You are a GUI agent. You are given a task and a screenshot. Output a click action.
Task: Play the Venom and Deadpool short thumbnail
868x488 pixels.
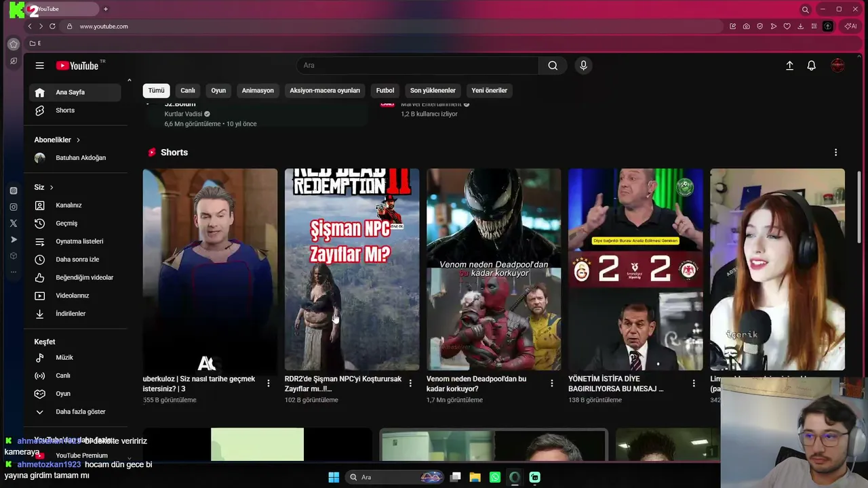point(494,269)
